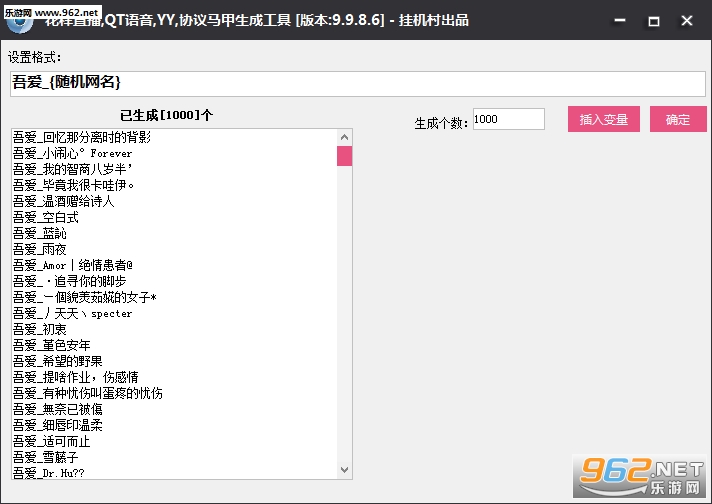Click the 设置格式 format text field

(358, 84)
